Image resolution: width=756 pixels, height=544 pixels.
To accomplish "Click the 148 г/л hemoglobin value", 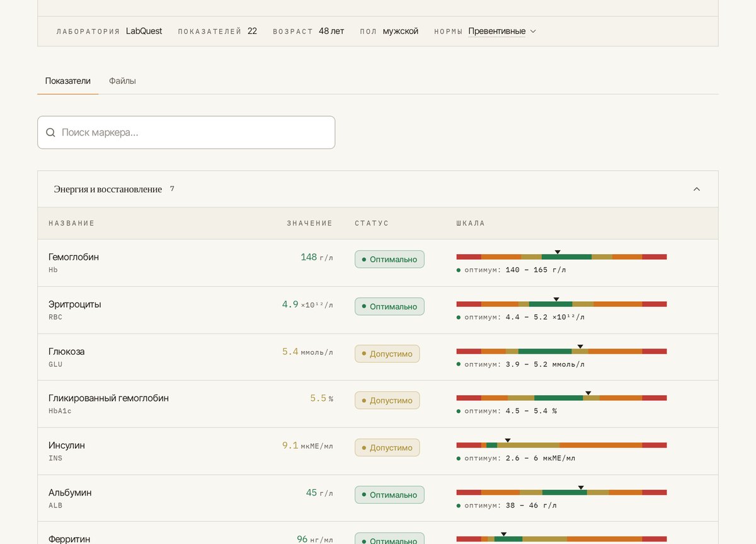I will click(x=317, y=257).
